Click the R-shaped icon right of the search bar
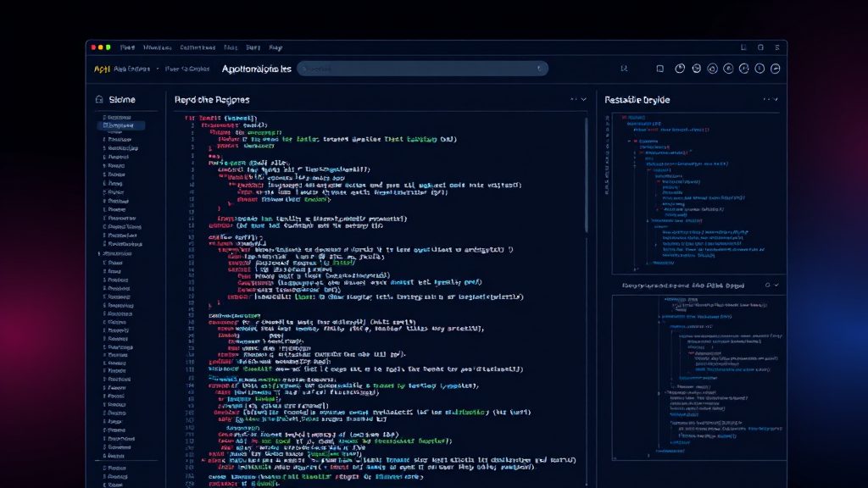868x488 pixels. [624, 69]
